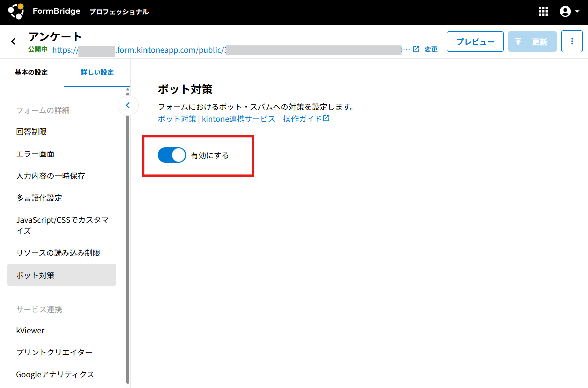Click the FormBridge logo icon

click(x=16, y=11)
